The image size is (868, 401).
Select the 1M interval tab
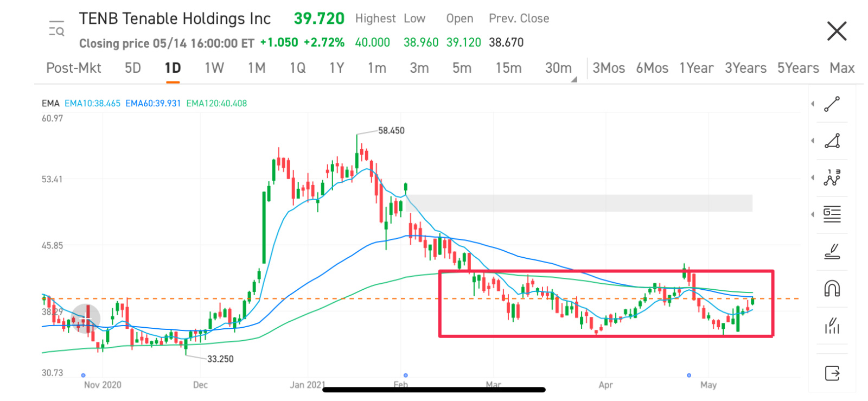coord(257,68)
